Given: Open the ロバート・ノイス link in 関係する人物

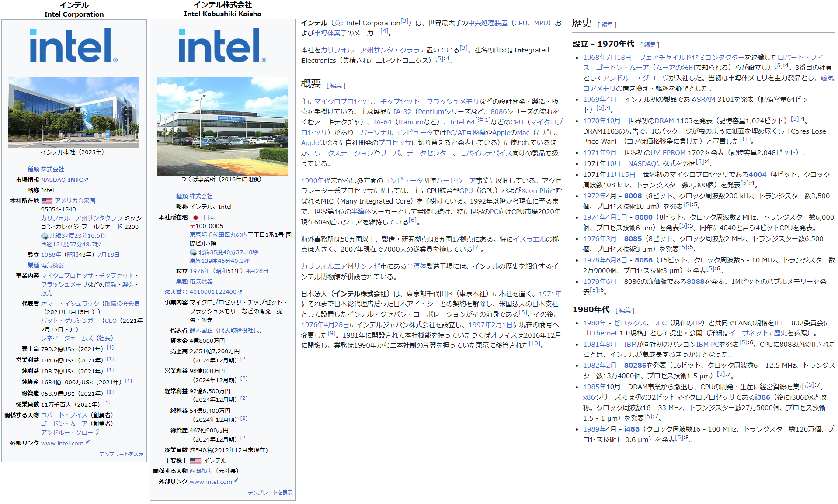Looking at the screenshot, I should tap(64, 415).
